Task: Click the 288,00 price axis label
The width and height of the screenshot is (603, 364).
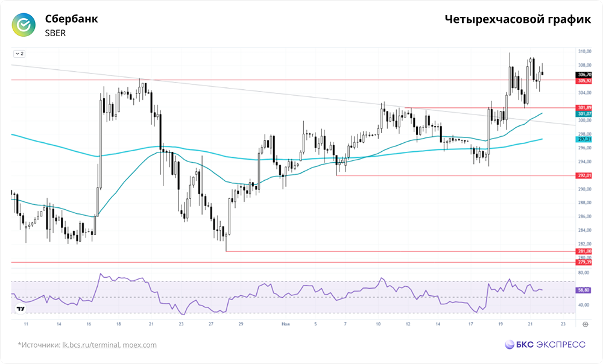Action: (x=584, y=202)
